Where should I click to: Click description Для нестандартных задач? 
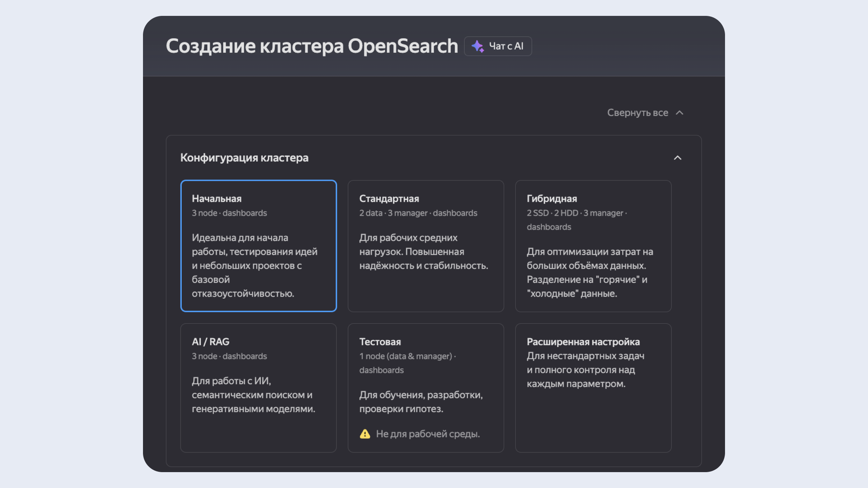coord(586,370)
